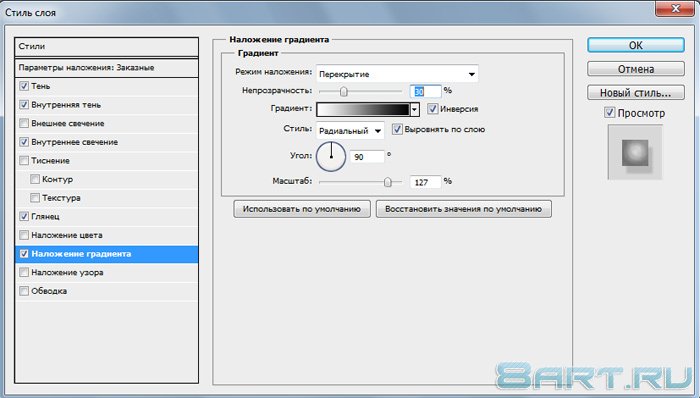Enable the Текстура checkbox
The width and height of the screenshot is (700, 398).
[35, 198]
